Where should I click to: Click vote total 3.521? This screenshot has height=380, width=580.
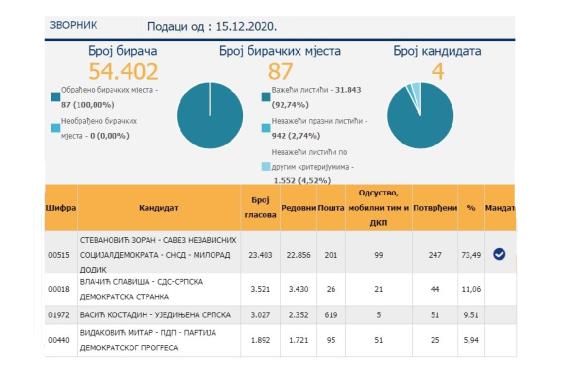click(x=260, y=289)
